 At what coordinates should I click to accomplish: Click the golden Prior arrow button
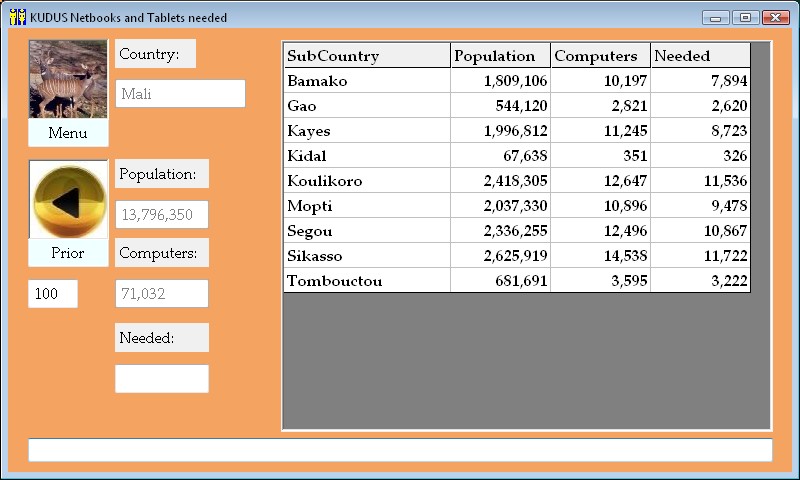point(68,200)
